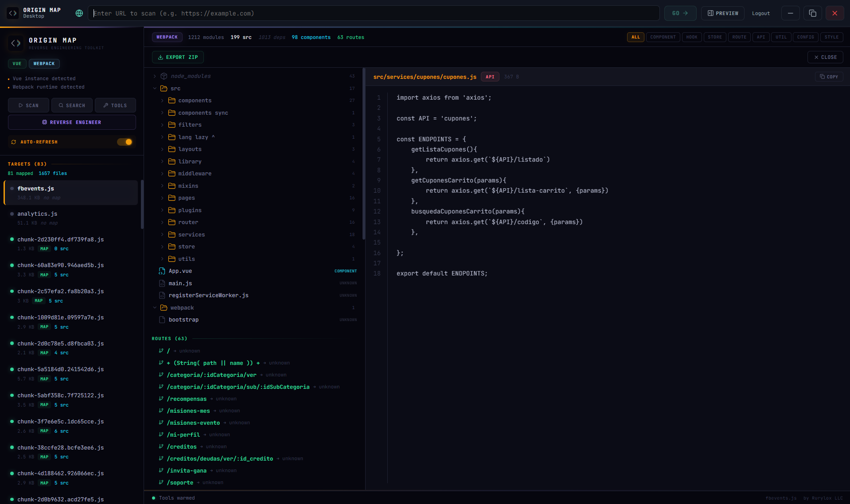Collapse the src folder
The image size is (850, 504).
[x=155, y=88]
